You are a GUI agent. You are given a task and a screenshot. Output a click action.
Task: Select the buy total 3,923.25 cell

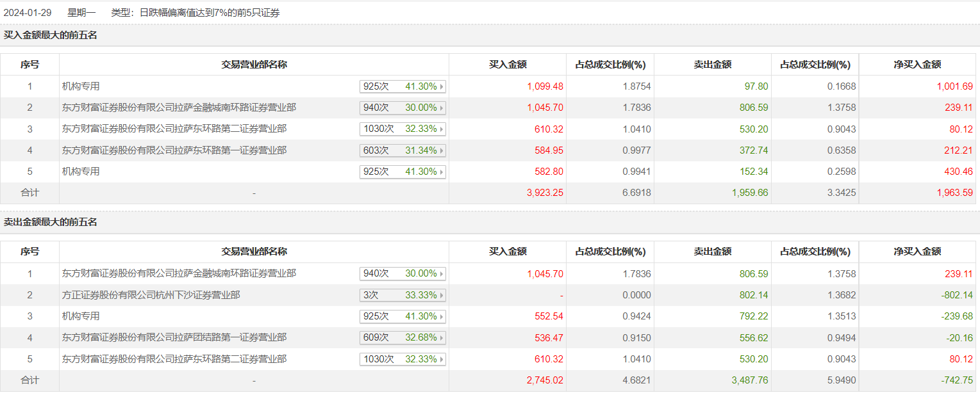(545, 193)
